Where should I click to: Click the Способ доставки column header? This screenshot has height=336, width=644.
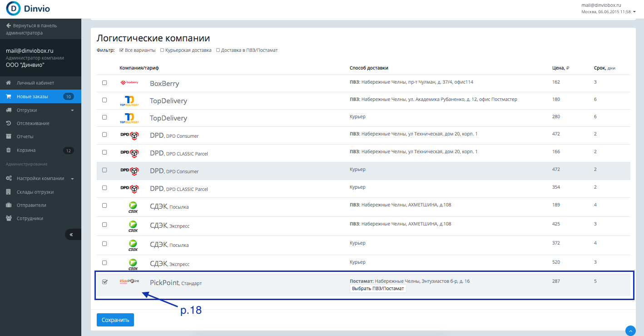point(369,68)
